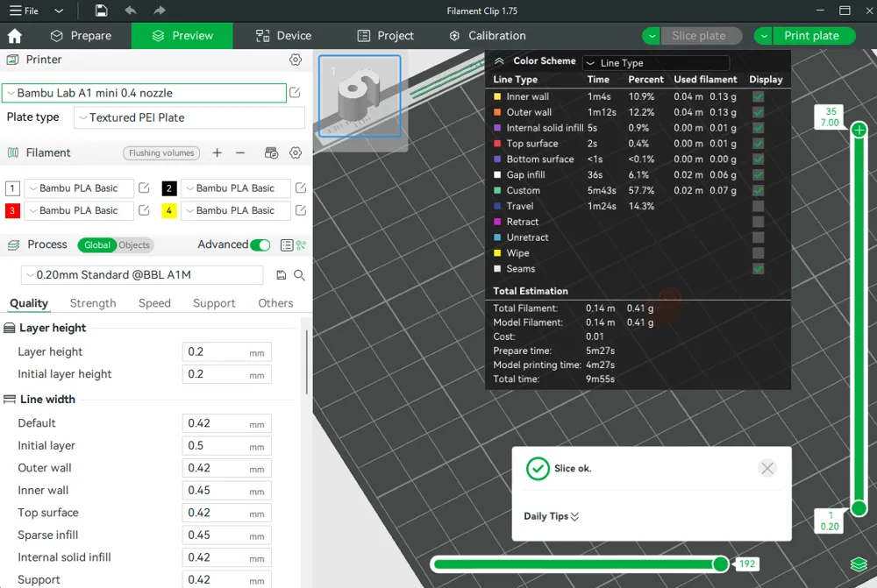Open filament 1 Bambu PLA Basic dropdown
Image resolution: width=877 pixels, height=588 pixels.
point(80,188)
